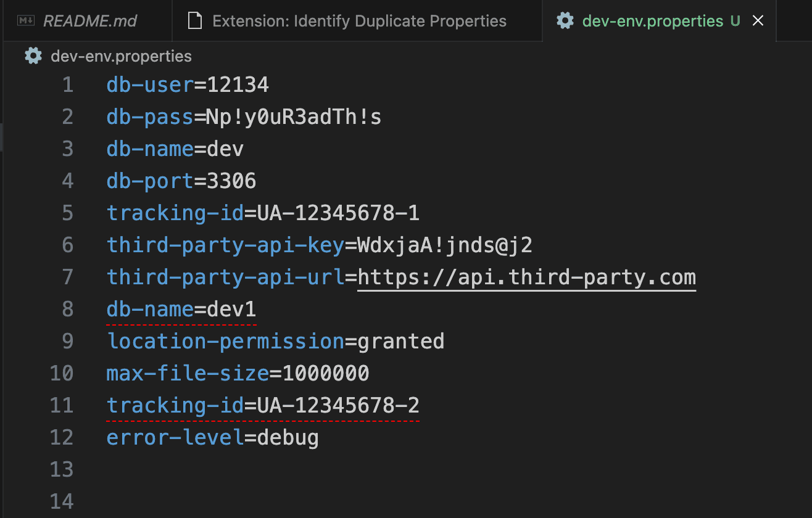The height and width of the screenshot is (518, 812).
Task: Open the https://api.third-party.com link
Action: click(x=526, y=277)
